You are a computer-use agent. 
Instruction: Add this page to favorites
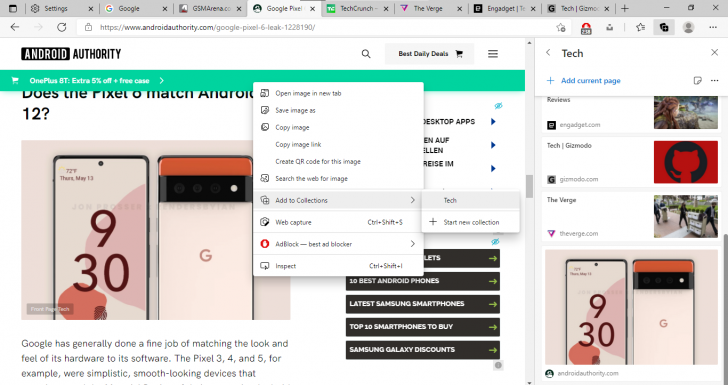561,27
